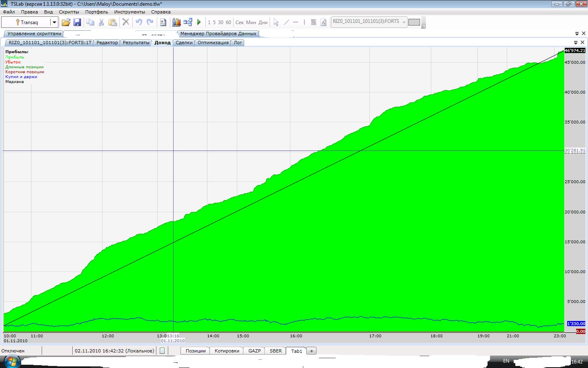Save the workspace with the floppy disk icon
Screen dimensions: 588x368
click(77, 22)
